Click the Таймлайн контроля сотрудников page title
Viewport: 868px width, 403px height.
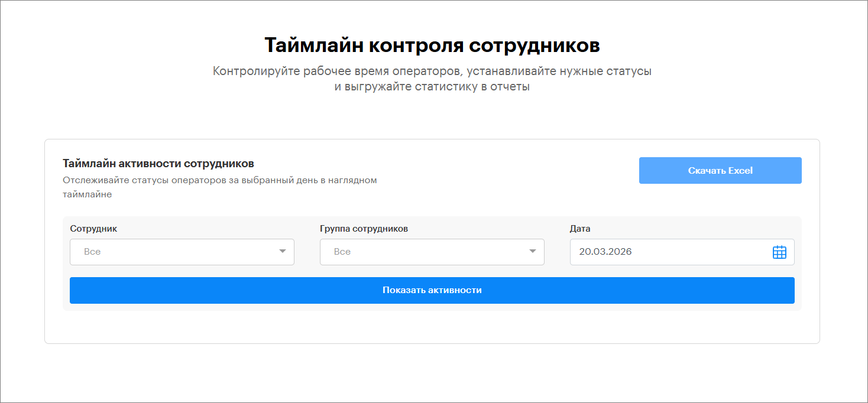point(432,45)
